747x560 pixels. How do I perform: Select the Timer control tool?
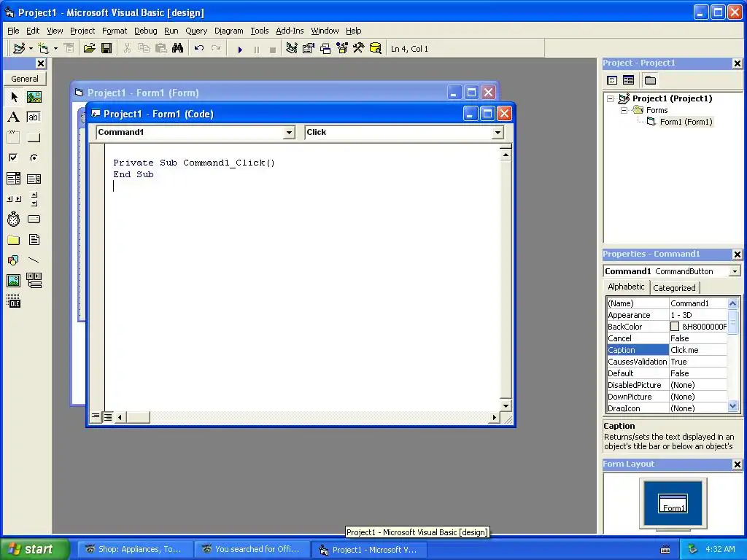[x=14, y=219]
